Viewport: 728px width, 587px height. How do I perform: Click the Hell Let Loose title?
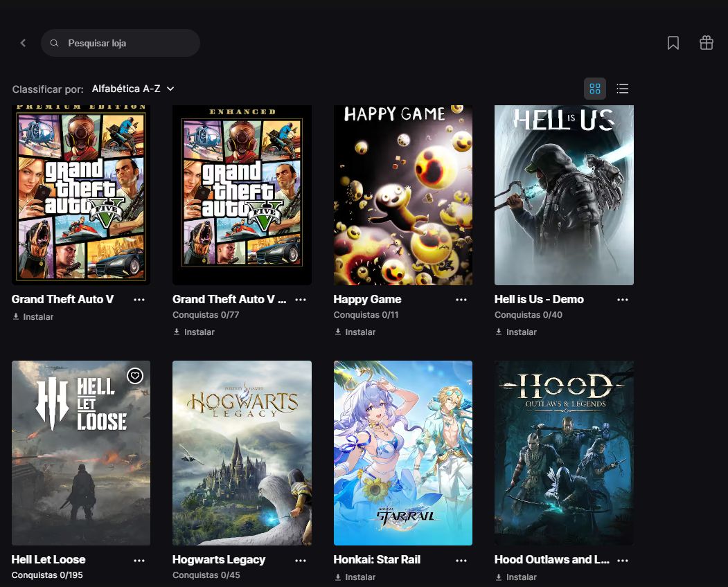[x=48, y=559]
